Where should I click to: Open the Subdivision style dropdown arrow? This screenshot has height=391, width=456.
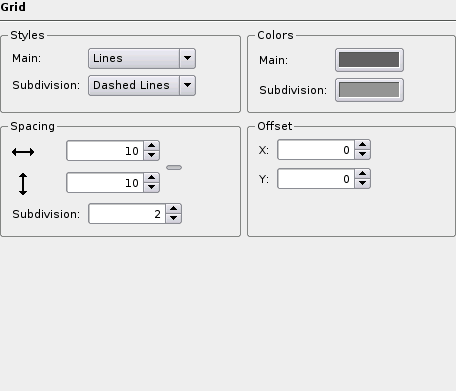coord(187,85)
